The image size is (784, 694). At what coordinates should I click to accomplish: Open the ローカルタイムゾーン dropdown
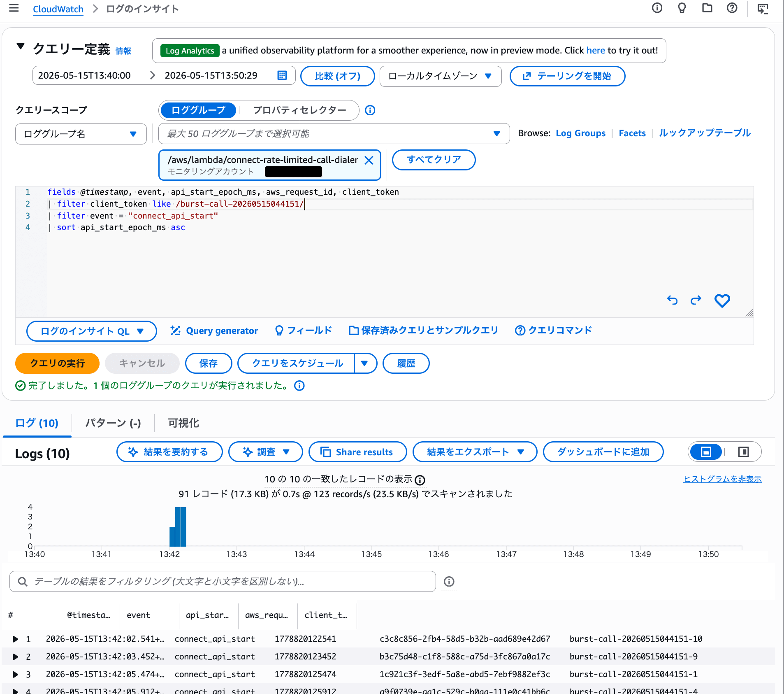440,76
